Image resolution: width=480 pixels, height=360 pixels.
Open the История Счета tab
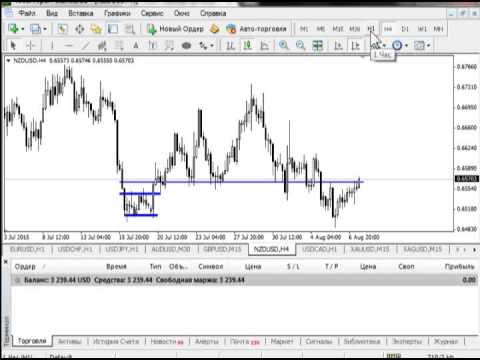[116, 341]
